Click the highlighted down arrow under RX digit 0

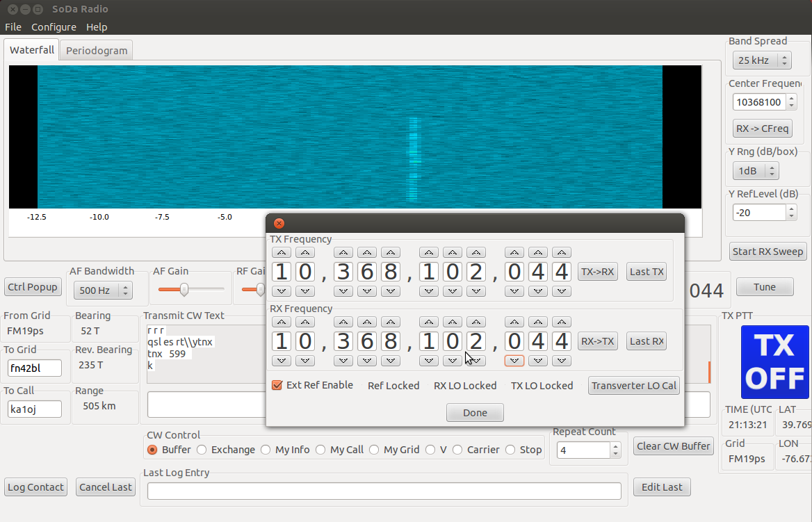click(x=514, y=360)
